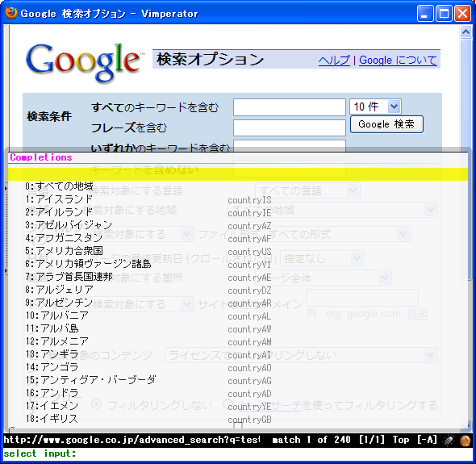Click the [1/1] tab counter
The width and height of the screenshot is (476, 464).
(x=372, y=440)
